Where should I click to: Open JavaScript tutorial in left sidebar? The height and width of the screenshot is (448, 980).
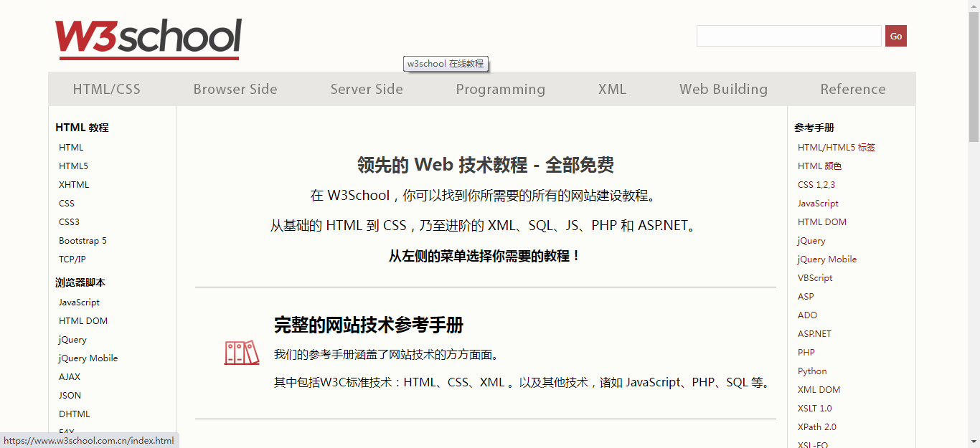[79, 302]
